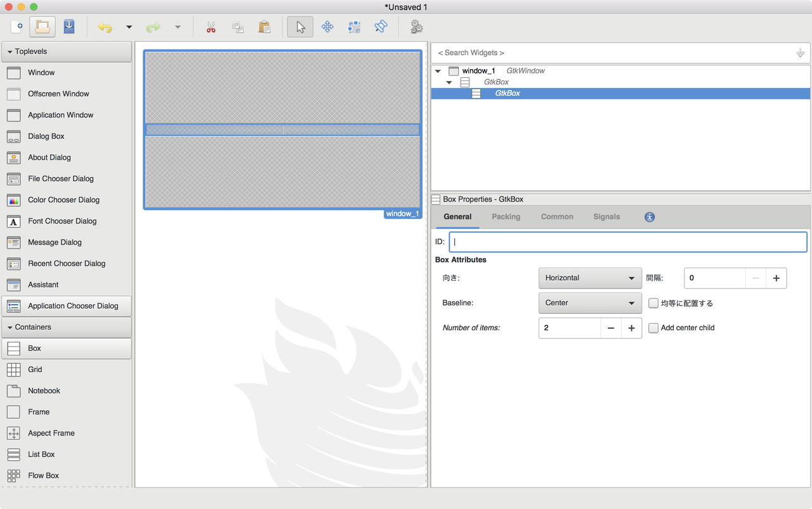
Task: Cut the selected widget
Action: 211,27
